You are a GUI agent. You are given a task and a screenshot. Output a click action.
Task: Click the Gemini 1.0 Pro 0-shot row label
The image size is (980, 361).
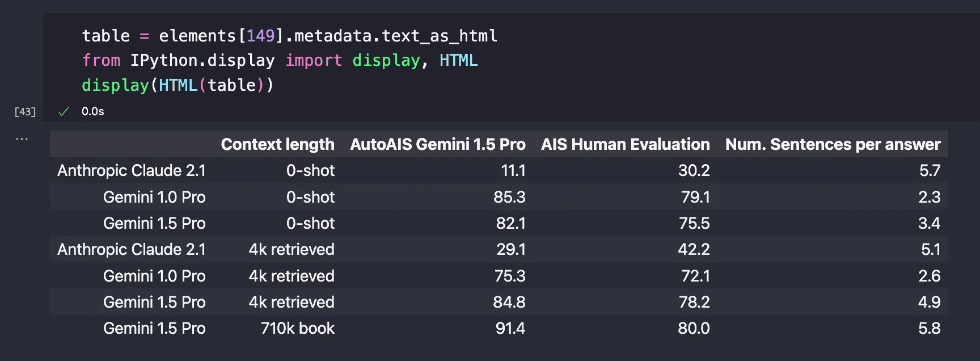pyautogui.click(x=154, y=197)
